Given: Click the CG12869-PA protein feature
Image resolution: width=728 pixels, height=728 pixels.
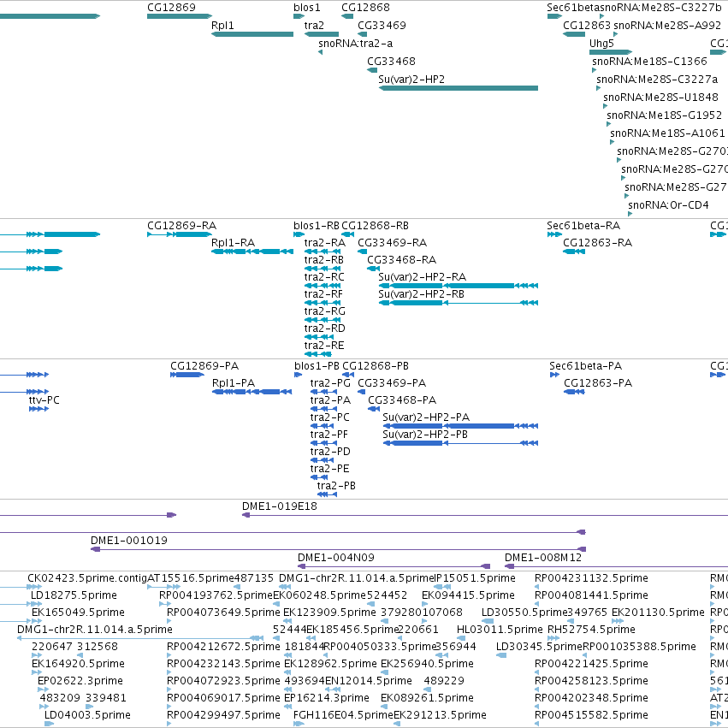Looking at the screenshot, I should [x=187, y=374].
